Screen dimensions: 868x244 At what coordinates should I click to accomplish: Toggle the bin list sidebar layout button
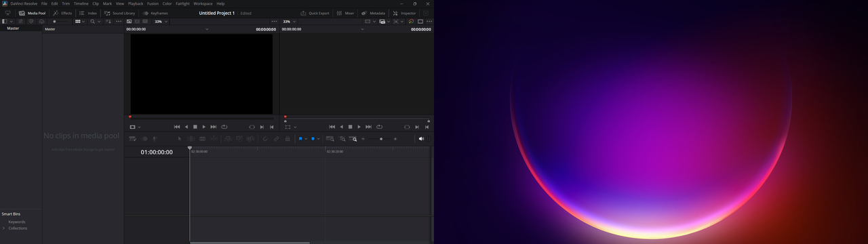tap(5, 22)
